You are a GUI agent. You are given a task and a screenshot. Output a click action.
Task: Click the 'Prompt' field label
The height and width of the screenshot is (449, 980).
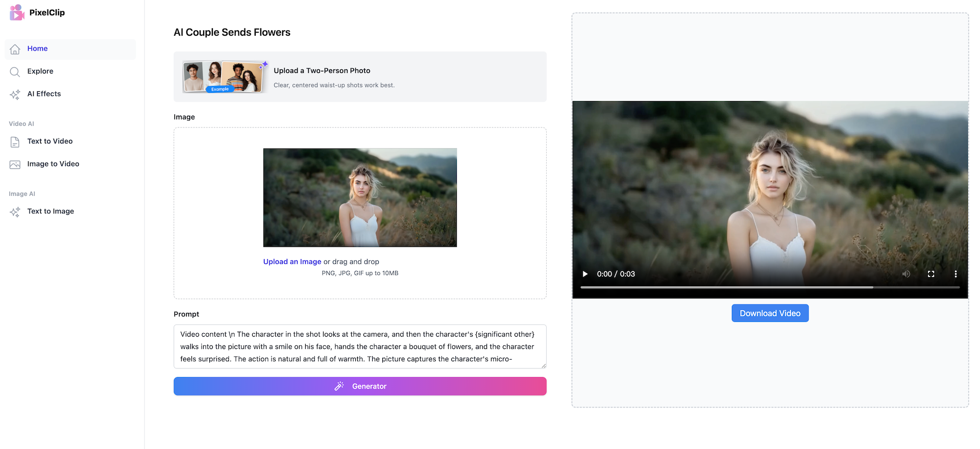point(186,314)
